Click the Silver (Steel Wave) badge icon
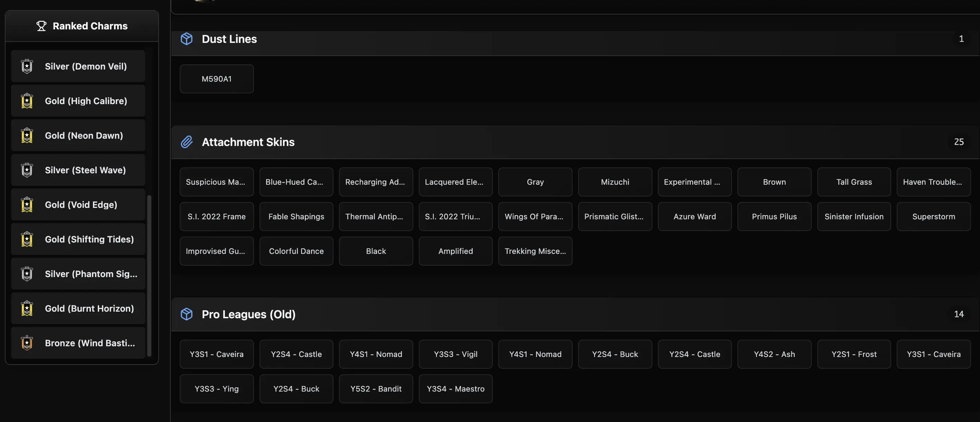Viewport: 980px width, 422px height. pyautogui.click(x=27, y=170)
